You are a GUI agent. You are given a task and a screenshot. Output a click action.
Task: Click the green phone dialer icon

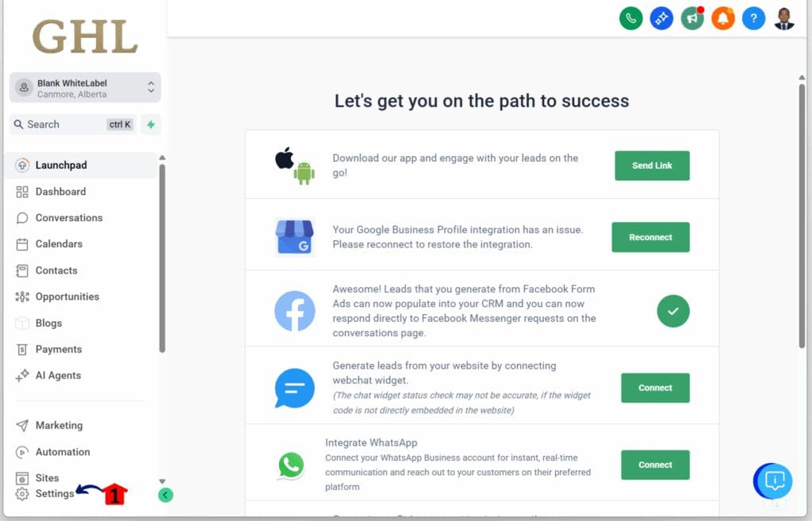click(x=630, y=19)
